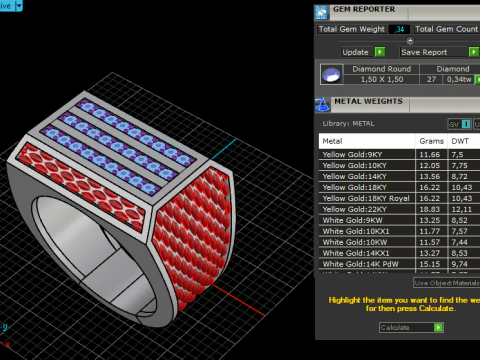Click the Total Gem Weight value field

click(399, 29)
